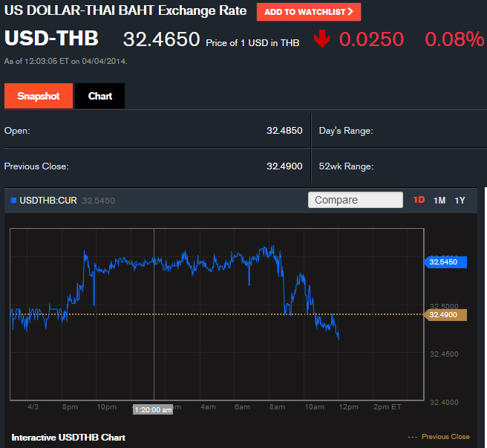This screenshot has height=448, width=487.
Task: Click the 32.4000 y-axis label
Action: [444, 402]
